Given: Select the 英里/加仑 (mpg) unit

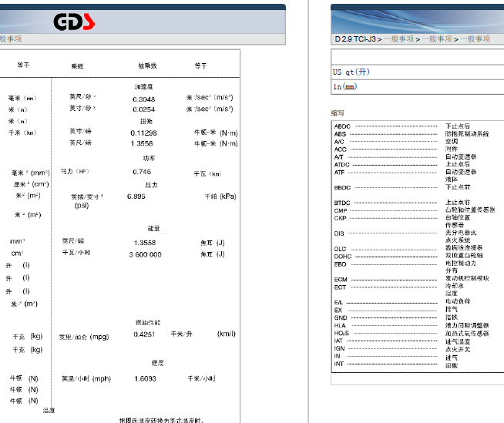Looking at the screenshot, I should (84, 337).
